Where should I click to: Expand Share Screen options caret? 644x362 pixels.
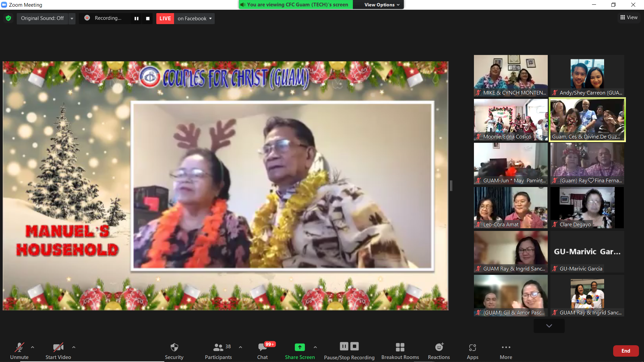pyautogui.click(x=315, y=347)
